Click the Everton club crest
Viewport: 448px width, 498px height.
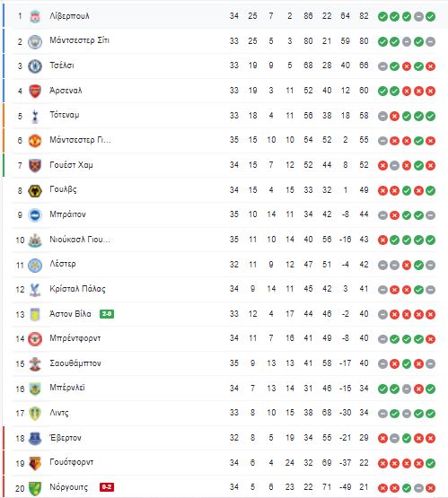point(35,439)
